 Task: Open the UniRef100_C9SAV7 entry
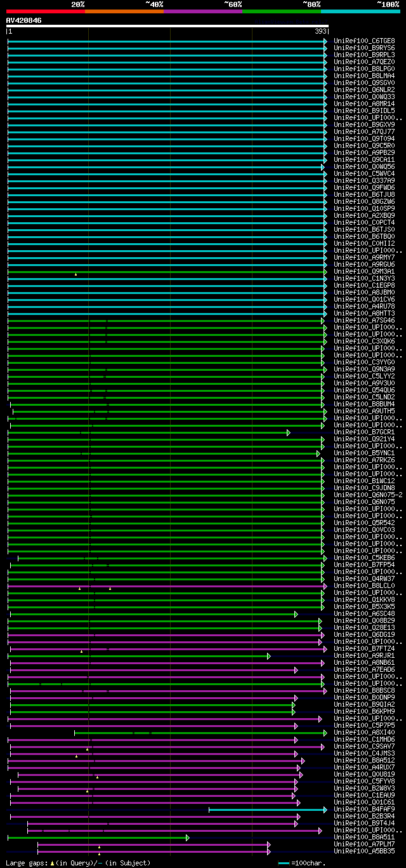pos(364,746)
